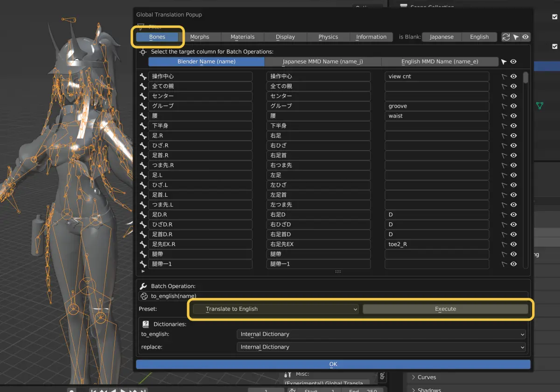
Task: Click the Japanese name field 左つま先
Action: click(319, 205)
